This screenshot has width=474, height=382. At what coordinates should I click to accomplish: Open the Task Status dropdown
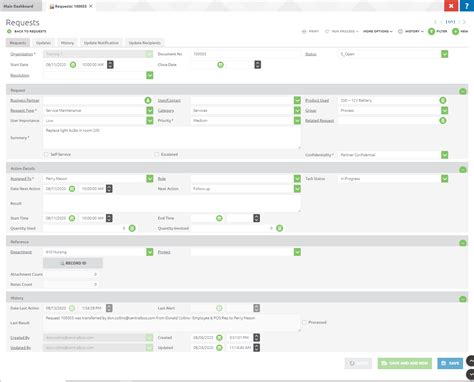[445, 179]
